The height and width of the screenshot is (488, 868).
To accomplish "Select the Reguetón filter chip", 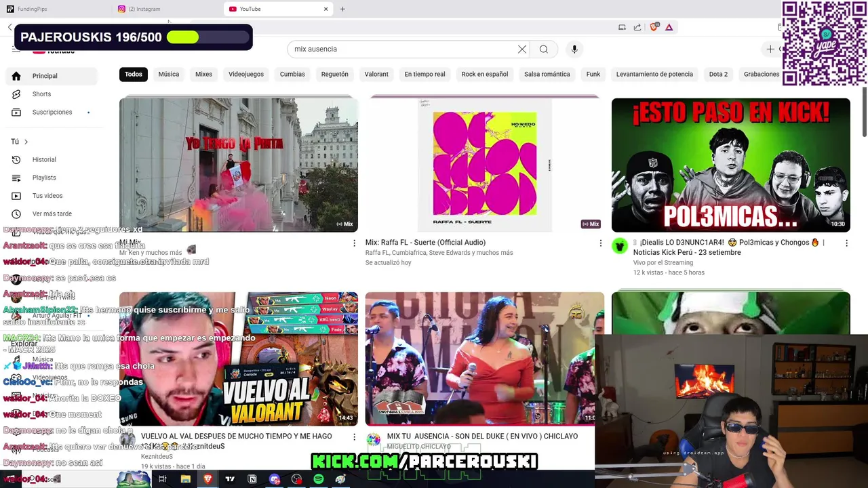I will pos(335,74).
